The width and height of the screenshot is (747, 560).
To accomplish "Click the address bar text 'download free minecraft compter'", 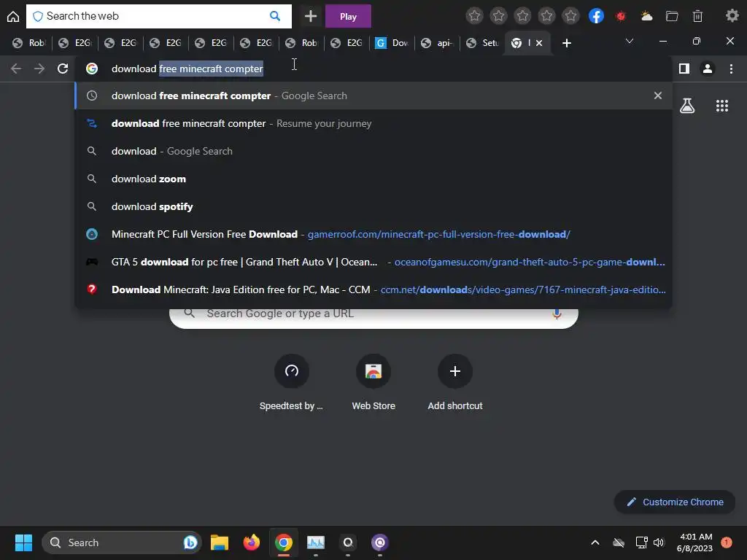I will pos(187,69).
